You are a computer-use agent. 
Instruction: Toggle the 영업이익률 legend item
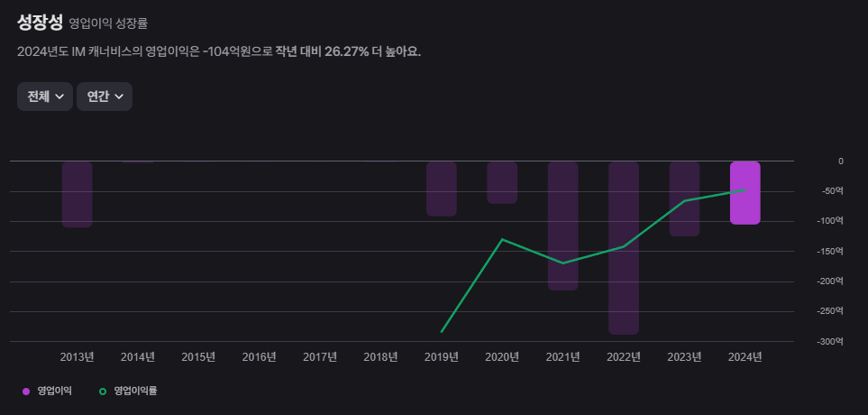click(128, 392)
